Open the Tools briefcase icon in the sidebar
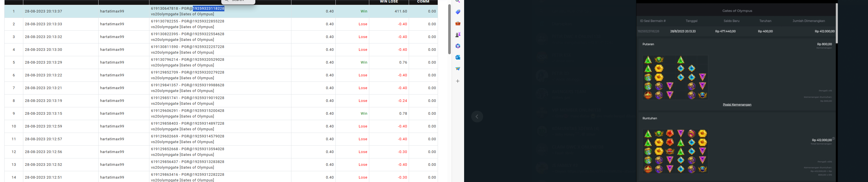 click(458, 23)
